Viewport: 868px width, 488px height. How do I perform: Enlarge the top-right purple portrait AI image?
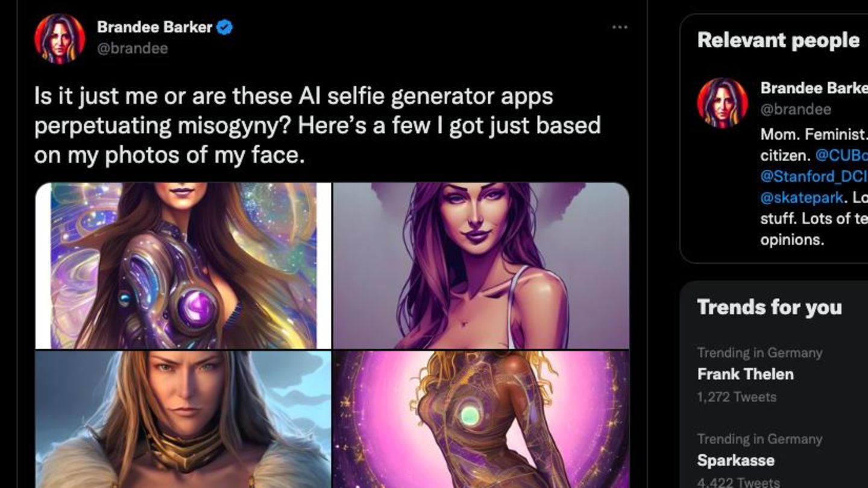coord(481,265)
